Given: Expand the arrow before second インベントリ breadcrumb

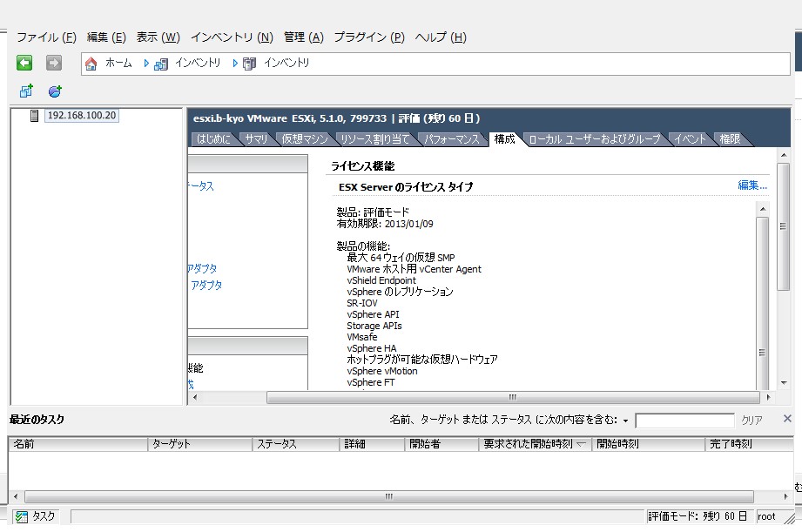Looking at the screenshot, I should point(235,64).
